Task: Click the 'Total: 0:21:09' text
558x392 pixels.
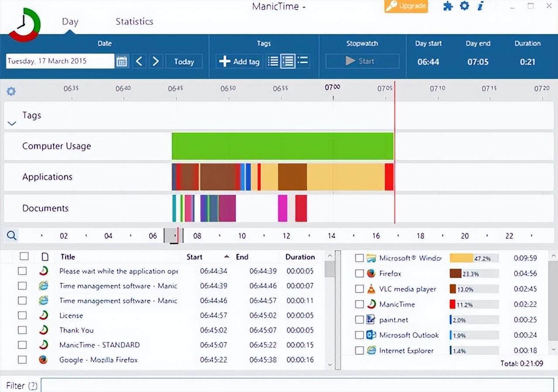Action: coord(522,363)
